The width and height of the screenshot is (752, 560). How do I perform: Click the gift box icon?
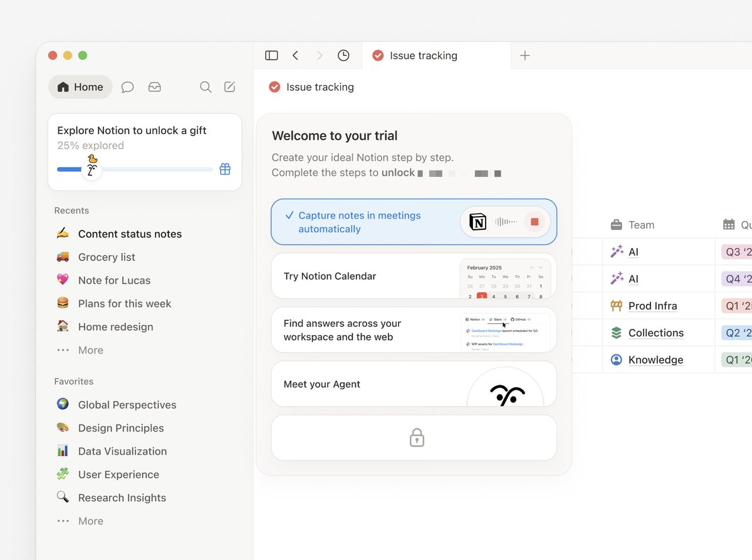pos(225,169)
